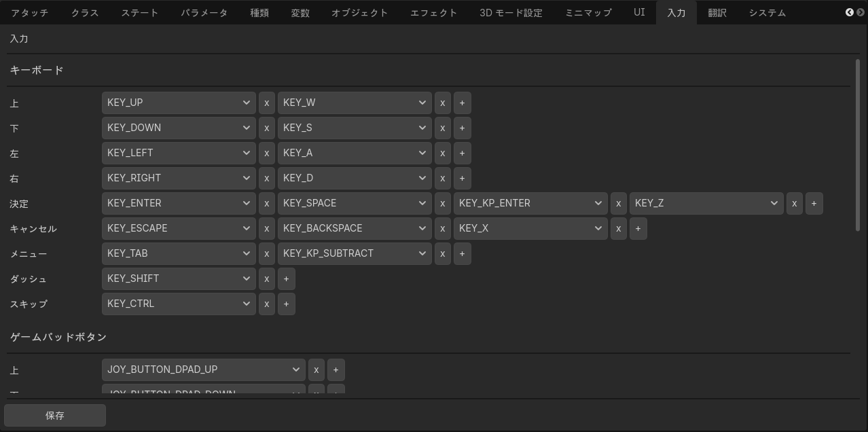Switch to the アタッチ tab

coord(29,13)
